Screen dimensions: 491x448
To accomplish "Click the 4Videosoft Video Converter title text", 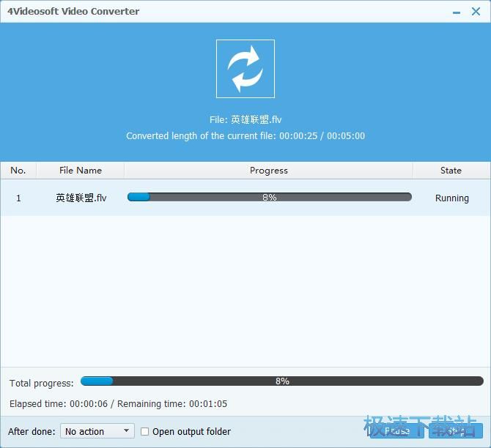I will 73,11.
